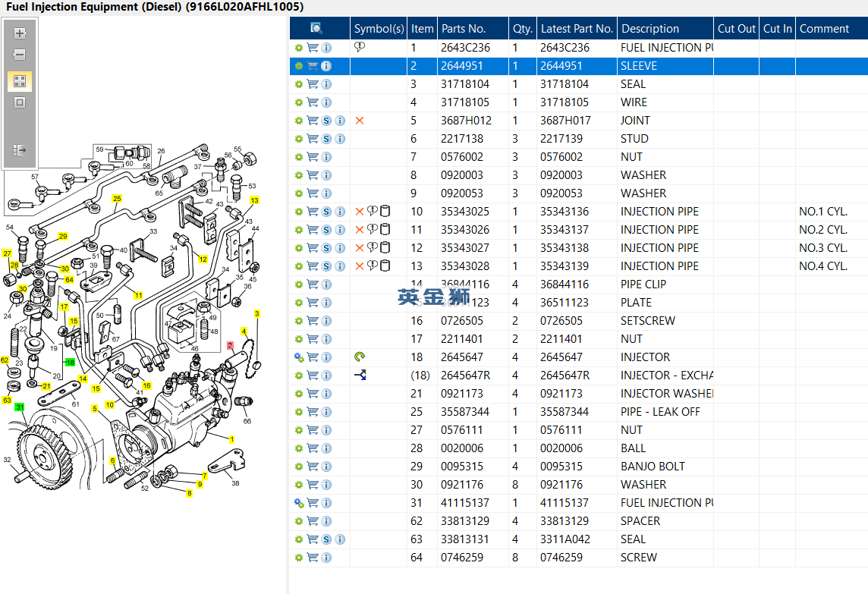Click the search icon in the table header
The image size is (868, 594).
[316, 28]
